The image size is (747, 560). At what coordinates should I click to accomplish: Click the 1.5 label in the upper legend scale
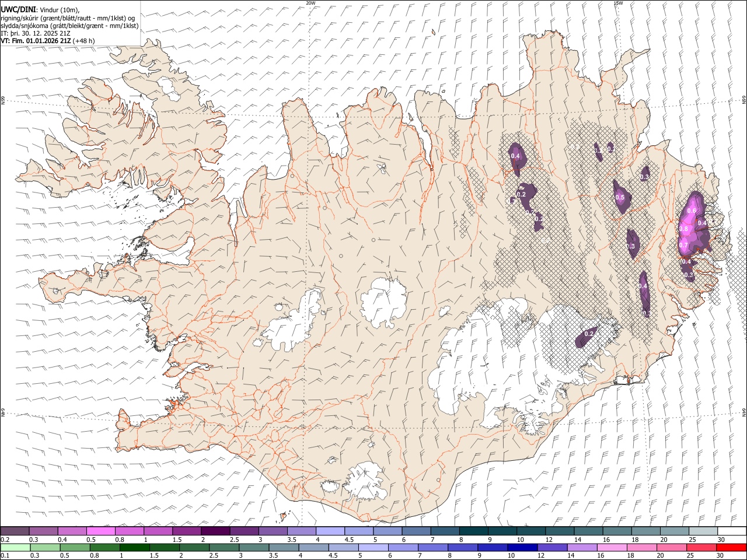tap(176, 540)
